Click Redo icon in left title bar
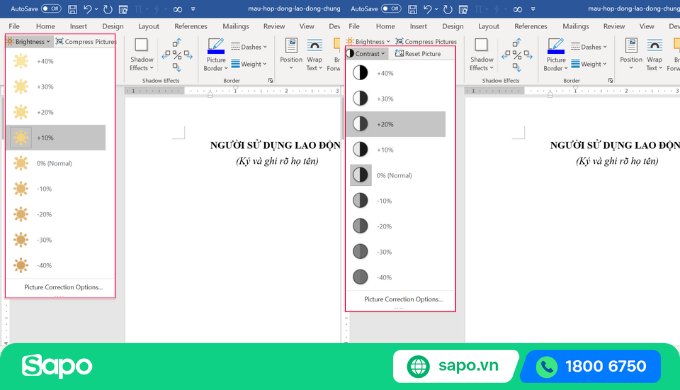Image resolution: width=680 pixels, height=390 pixels. (x=108, y=9)
